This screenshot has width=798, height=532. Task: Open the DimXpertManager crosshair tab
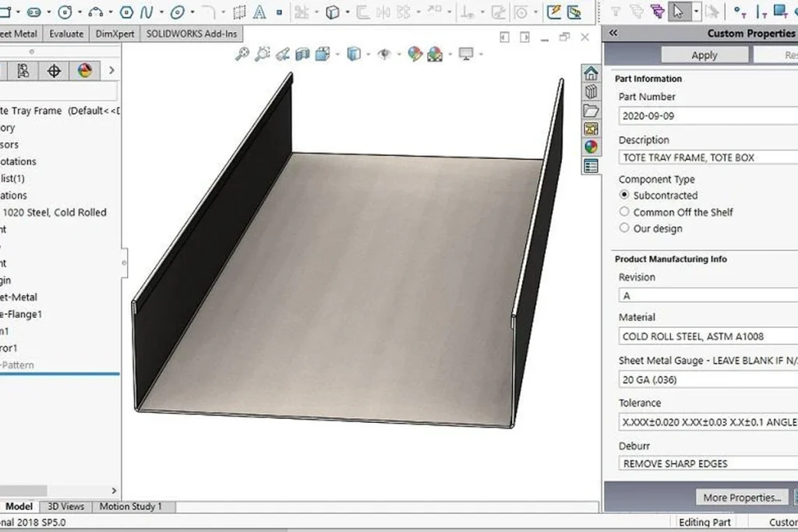[x=54, y=71]
